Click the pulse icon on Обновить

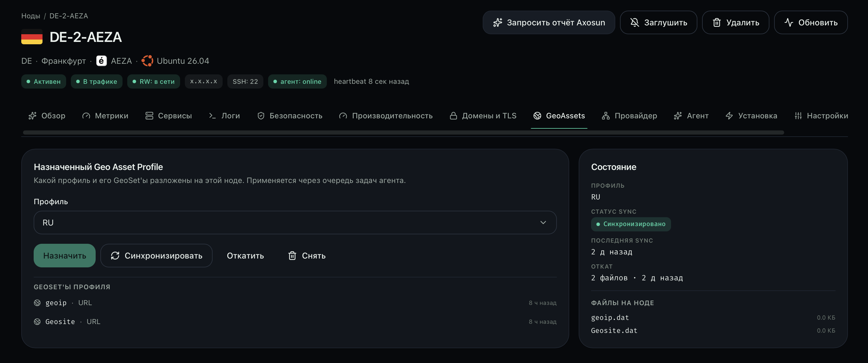point(789,22)
